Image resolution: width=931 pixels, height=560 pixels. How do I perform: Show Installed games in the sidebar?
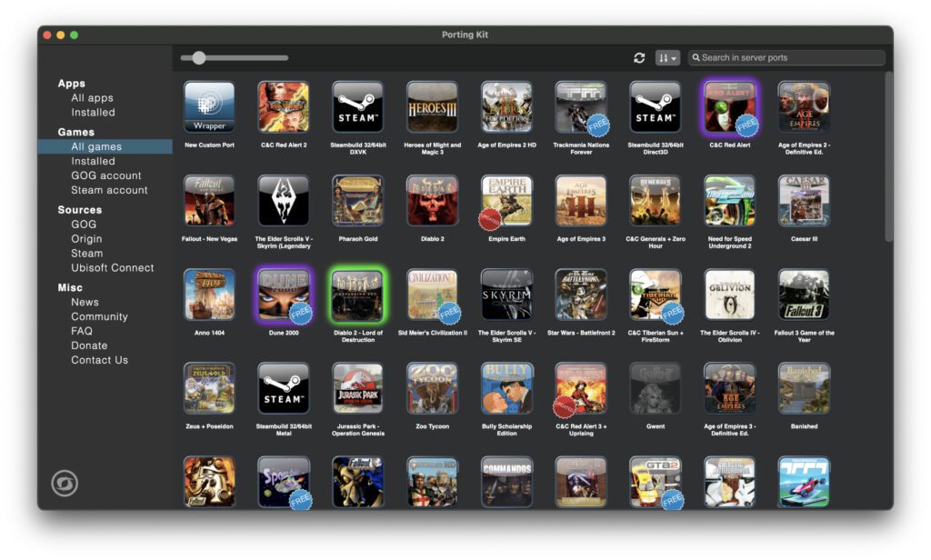(x=93, y=161)
